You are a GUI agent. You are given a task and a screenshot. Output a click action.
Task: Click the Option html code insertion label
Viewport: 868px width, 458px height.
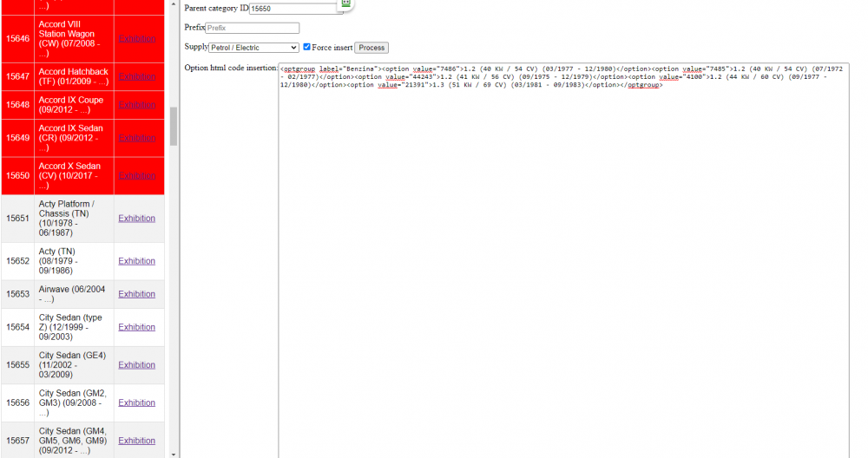(231, 68)
